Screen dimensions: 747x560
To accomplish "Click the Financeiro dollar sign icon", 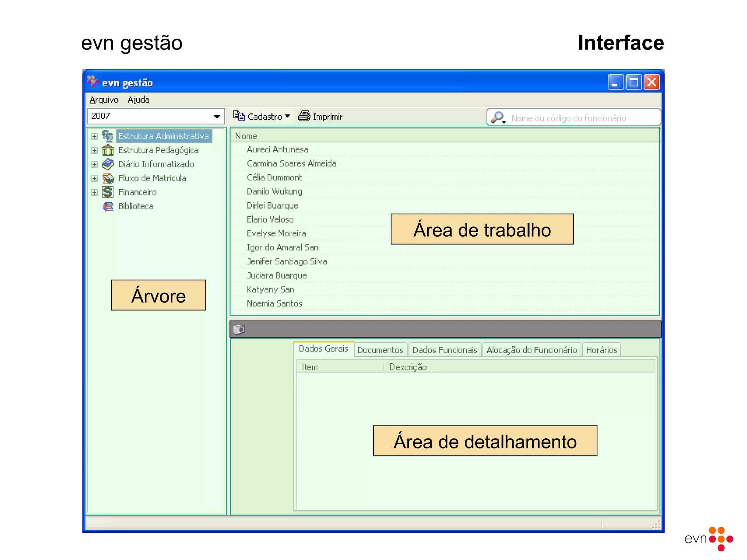I will 108,192.
